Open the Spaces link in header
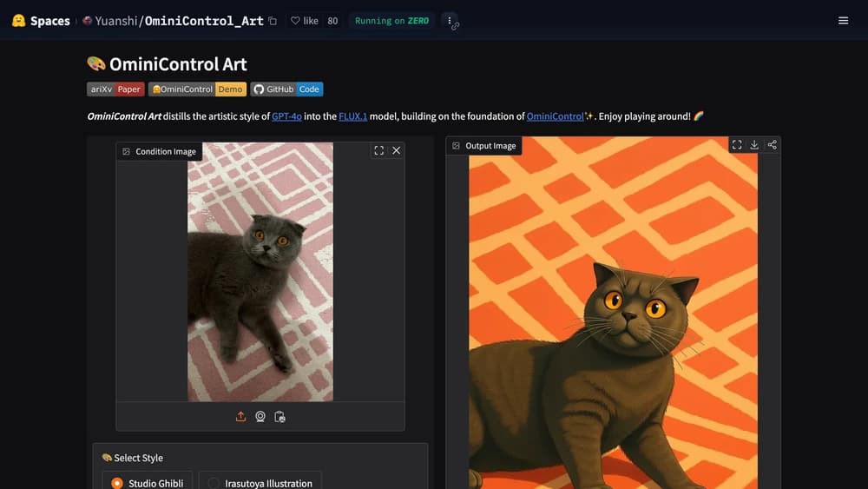 coord(49,21)
